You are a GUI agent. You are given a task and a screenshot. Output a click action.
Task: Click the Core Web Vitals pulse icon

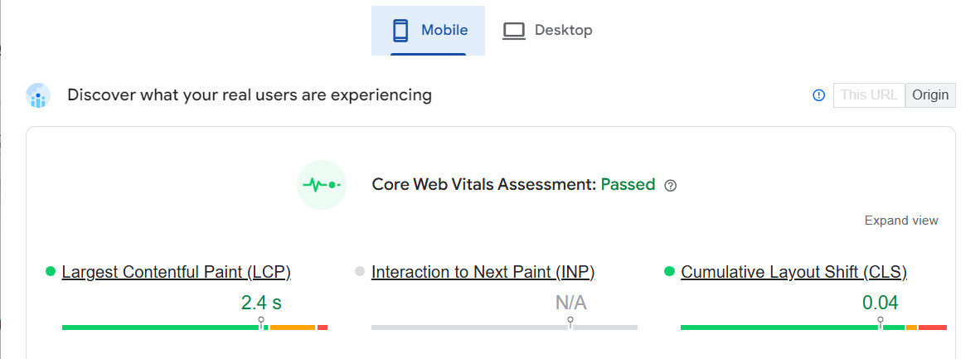pos(322,184)
